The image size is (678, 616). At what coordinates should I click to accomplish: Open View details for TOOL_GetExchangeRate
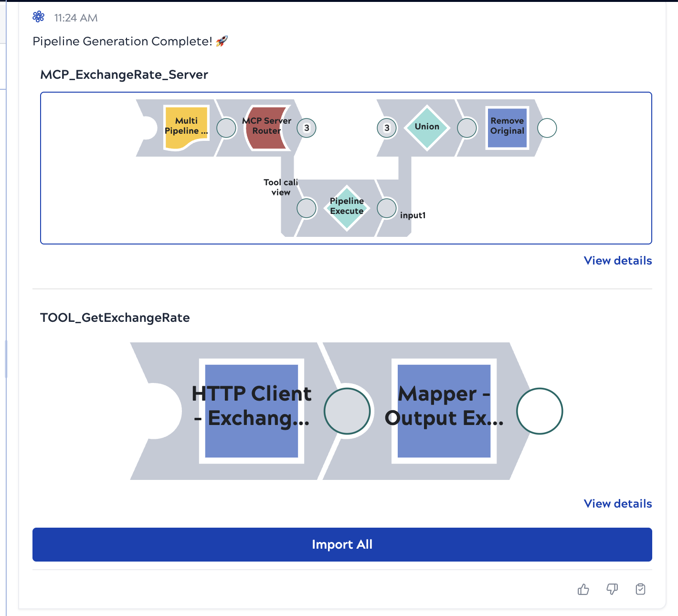pos(618,504)
